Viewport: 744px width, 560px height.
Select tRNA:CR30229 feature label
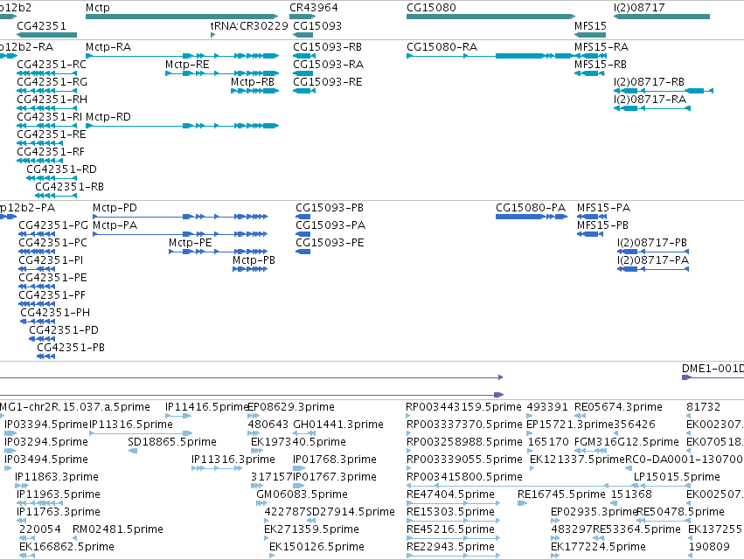coord(249,25)
